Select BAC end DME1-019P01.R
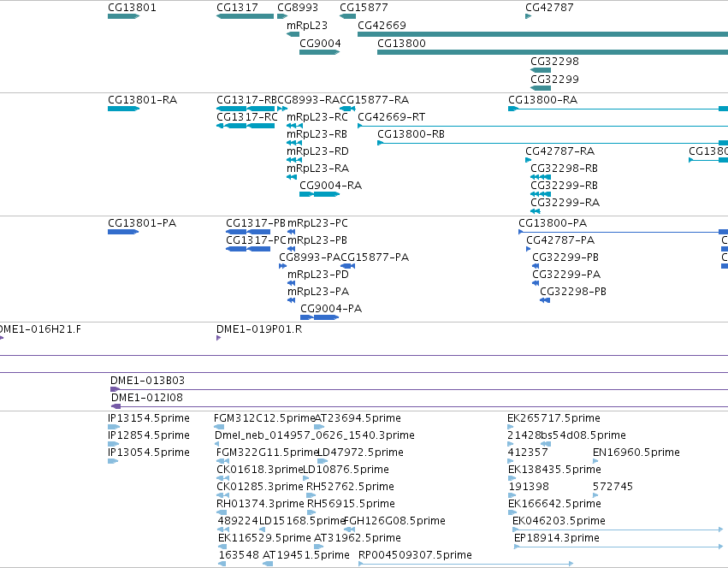728x568 pixels. pos(259,329)
